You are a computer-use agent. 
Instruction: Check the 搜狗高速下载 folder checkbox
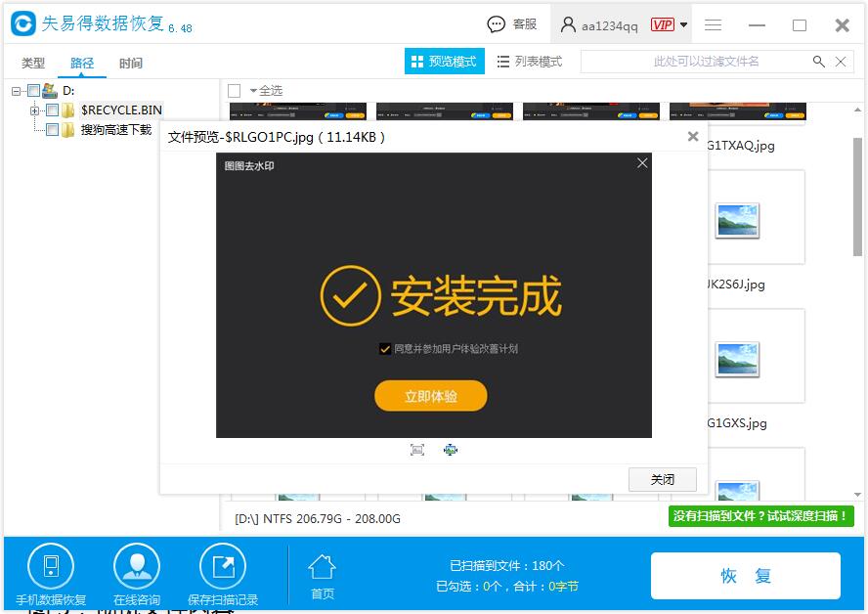(x=52, y=130)
